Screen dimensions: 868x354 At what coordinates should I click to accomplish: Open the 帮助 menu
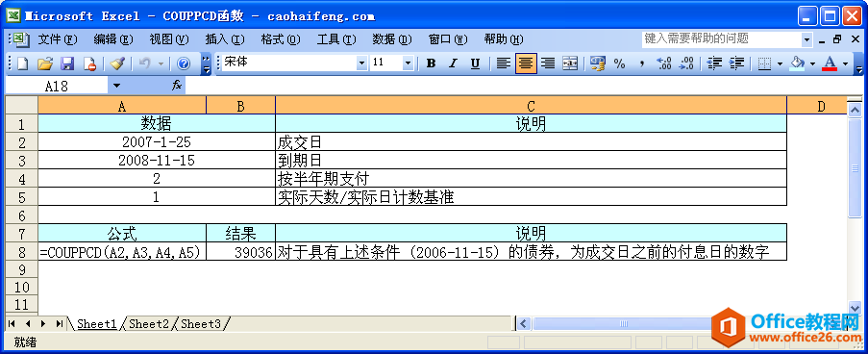(503, 39)
